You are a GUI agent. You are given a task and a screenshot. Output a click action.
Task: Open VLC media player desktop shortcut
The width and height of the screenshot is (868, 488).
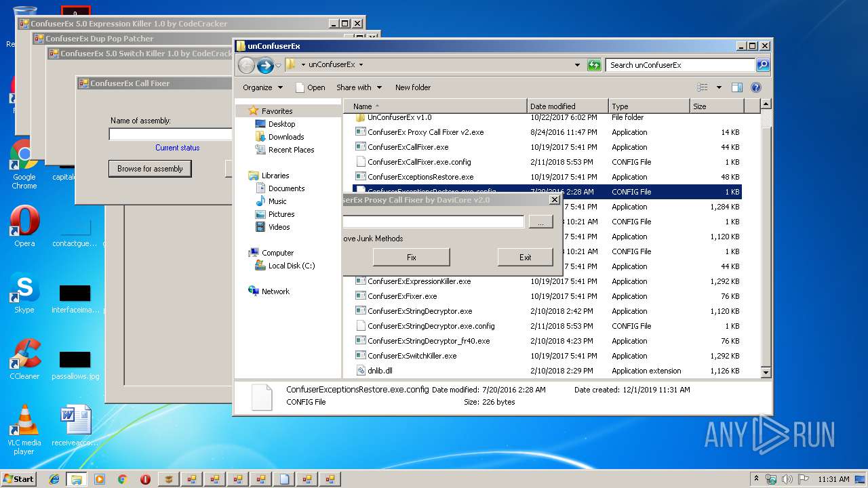tap(24, 430)
